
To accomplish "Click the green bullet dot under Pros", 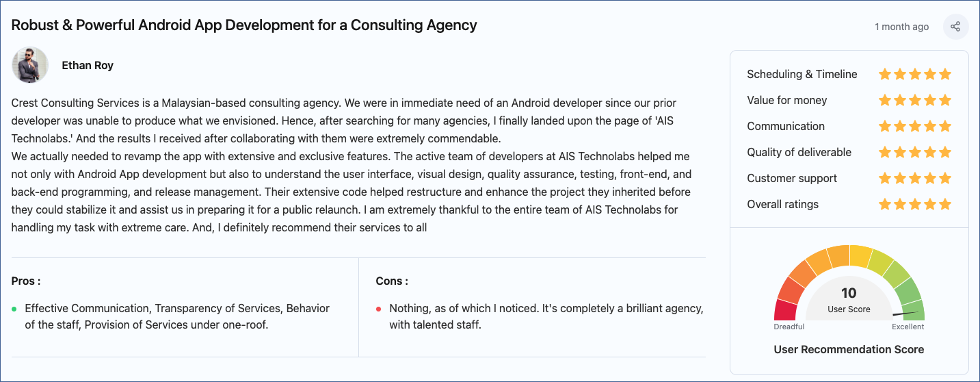I will [x=14, y=309].
